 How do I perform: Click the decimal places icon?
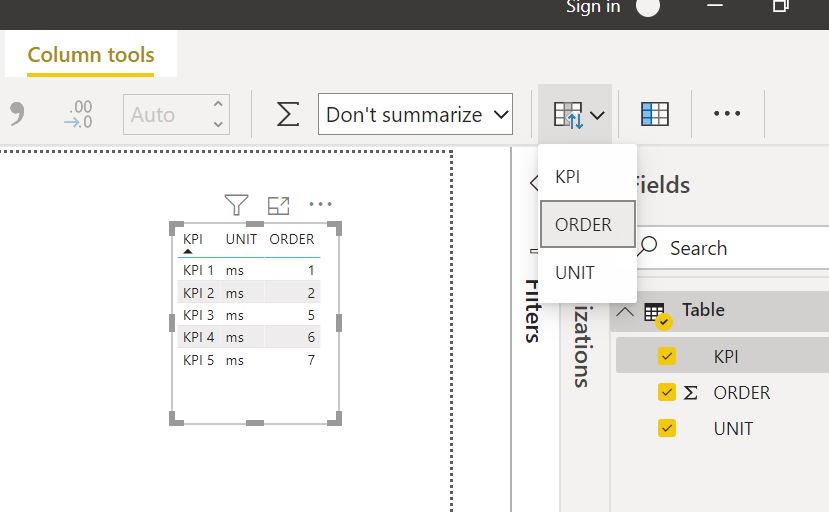79,114
